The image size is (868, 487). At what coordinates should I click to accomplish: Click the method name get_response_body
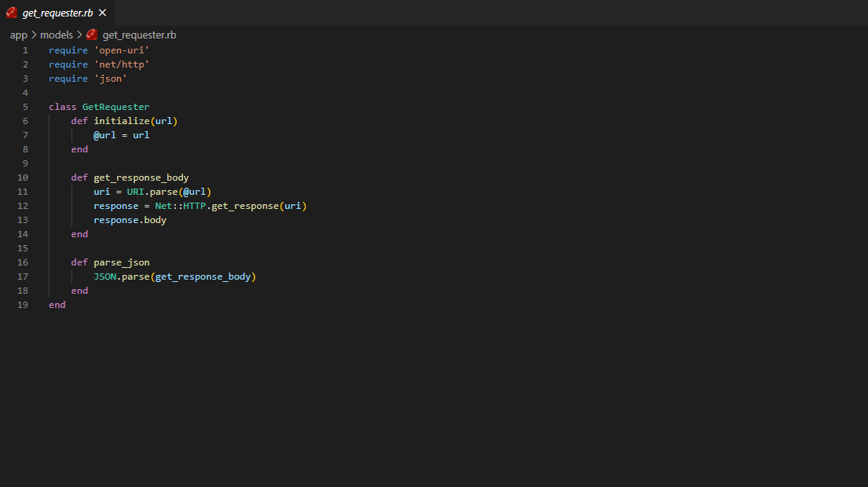[x=141, y=177]
